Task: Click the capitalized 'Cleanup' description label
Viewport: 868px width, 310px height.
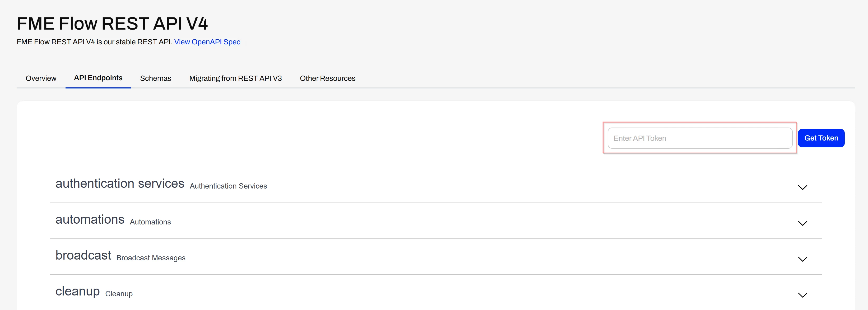Action: point(119,294)
